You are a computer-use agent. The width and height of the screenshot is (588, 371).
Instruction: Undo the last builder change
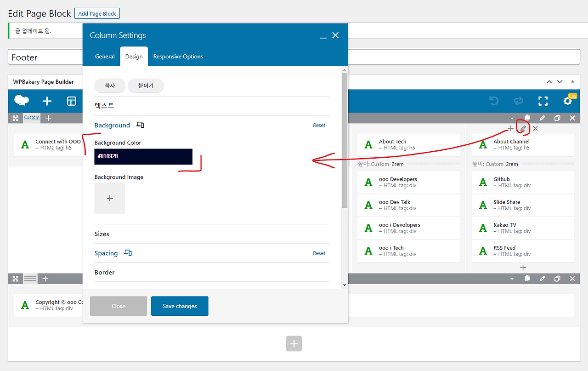494,101
